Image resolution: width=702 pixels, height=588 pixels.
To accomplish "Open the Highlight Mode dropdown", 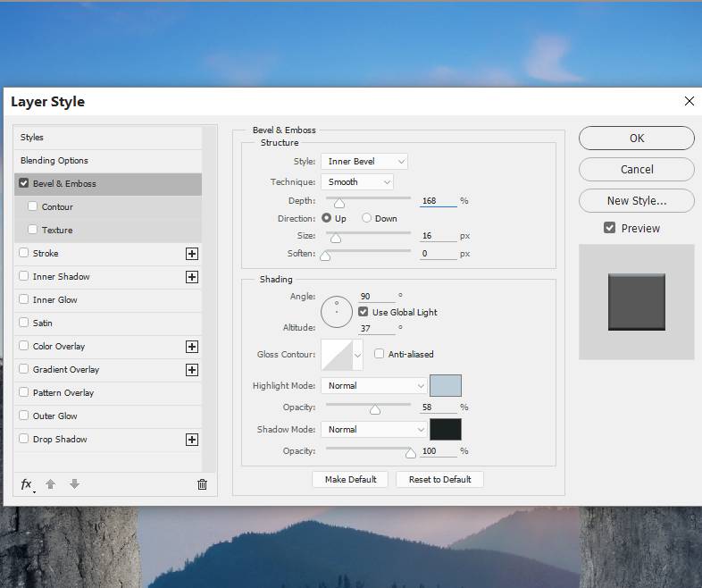I will (x=373, y=385).
